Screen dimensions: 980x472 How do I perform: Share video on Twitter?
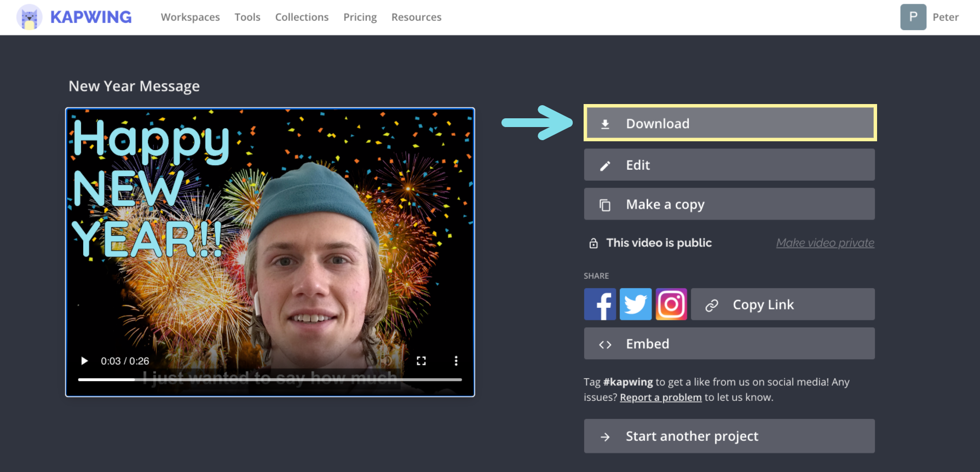(636, 304)
